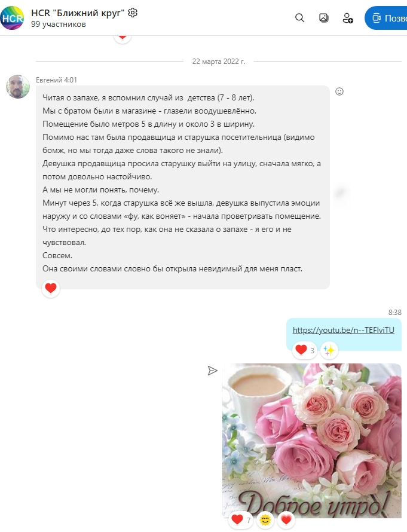Toggle the smiling face reaction on image
Screen dimensions: 407x532
point(265,519)
